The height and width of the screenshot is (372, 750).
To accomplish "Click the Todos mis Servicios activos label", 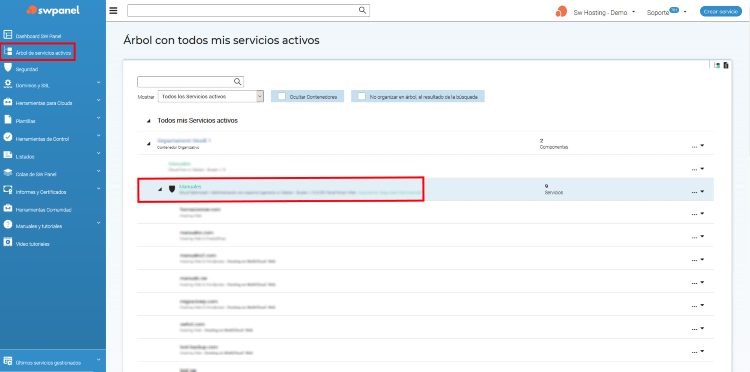I will click(198, 120).
